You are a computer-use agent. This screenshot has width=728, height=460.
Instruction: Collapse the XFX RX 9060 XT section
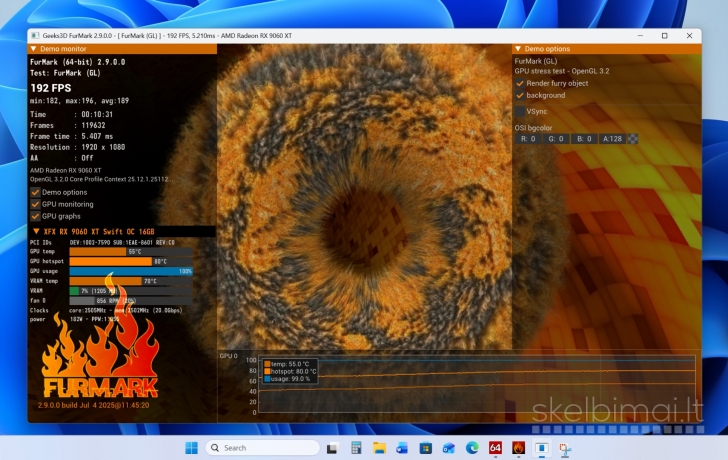(37, 231)
